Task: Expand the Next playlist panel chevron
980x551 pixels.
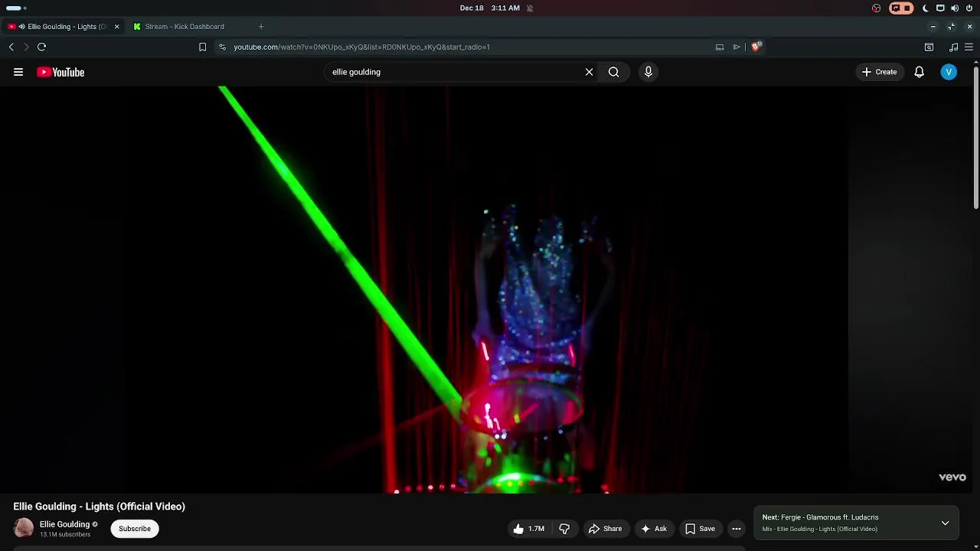Action: (x=946, y=523)
